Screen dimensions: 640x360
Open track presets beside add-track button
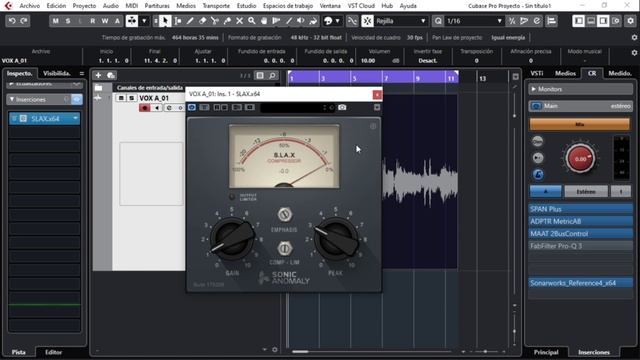point(111,75)
